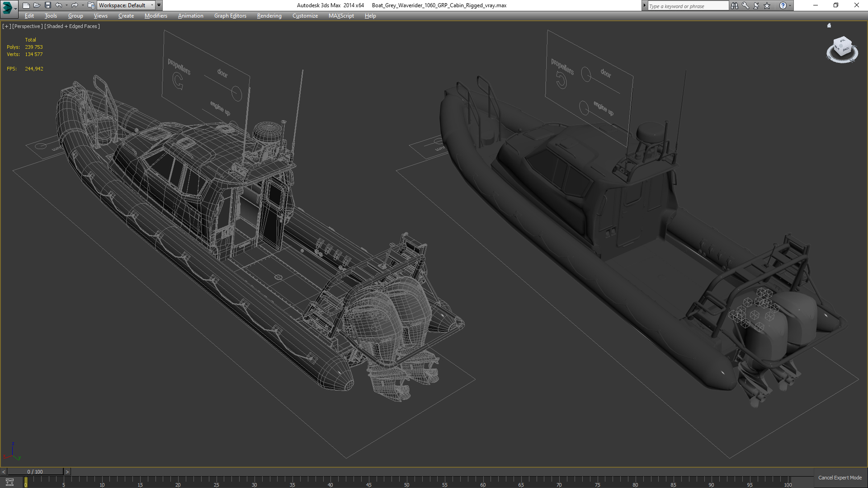The width and height of the screenshot is (868, 488).
Task: Click the ViewCube home icon
Action: [829, 26]
